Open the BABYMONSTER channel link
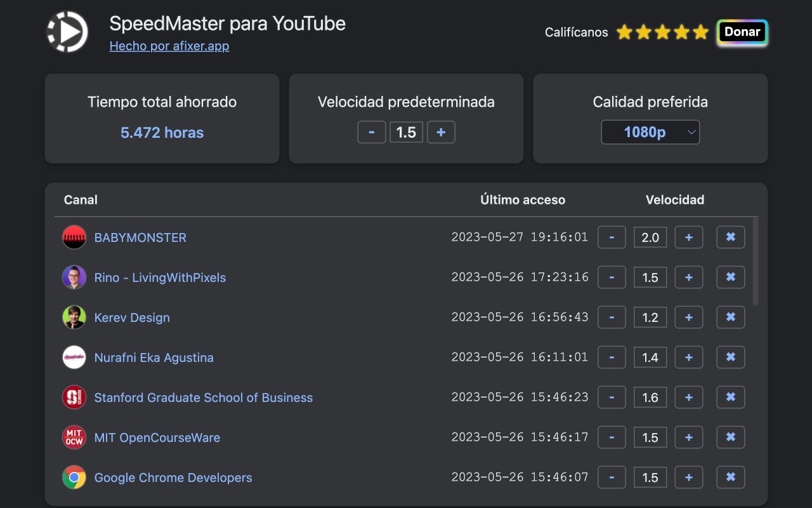The width and height of the screenshot is (812, 508). (140, 237)
